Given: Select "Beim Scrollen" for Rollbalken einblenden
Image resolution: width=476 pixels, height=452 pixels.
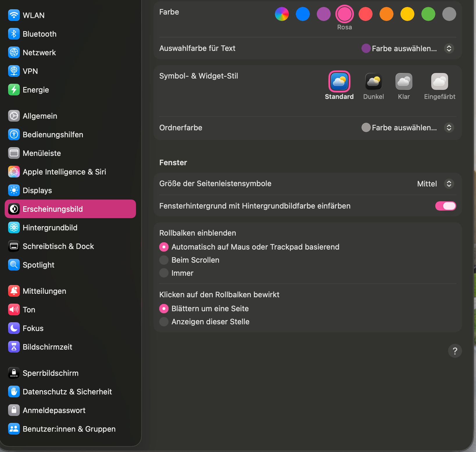Looking at the screenshot, I should pos(164,260).
